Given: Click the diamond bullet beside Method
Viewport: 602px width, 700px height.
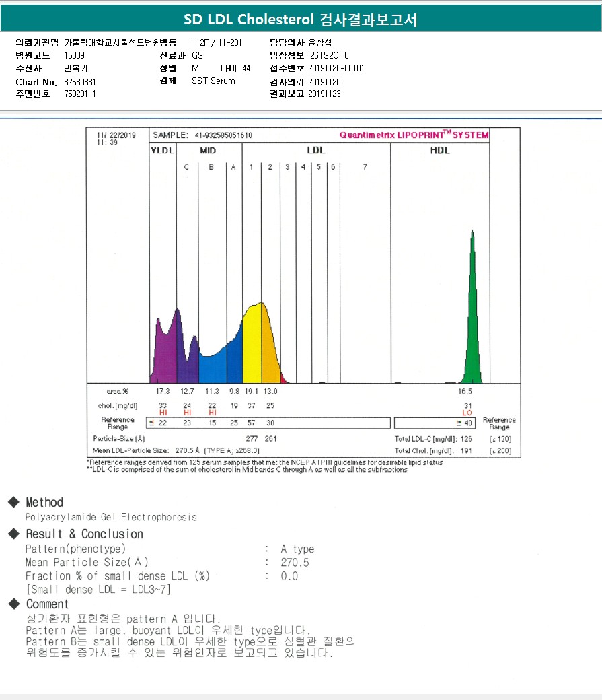Looking at the screenshot, I should click(x=13, y=502).
